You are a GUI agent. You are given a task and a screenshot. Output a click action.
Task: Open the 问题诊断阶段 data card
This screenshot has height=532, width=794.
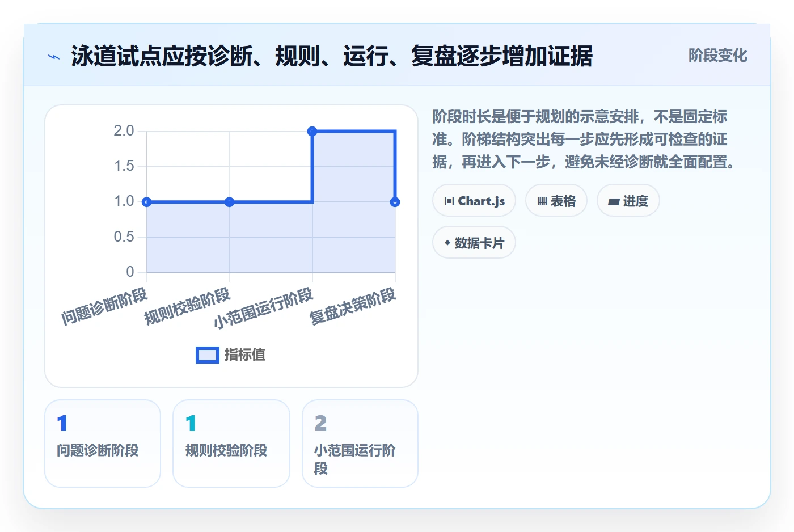point(103,444)
